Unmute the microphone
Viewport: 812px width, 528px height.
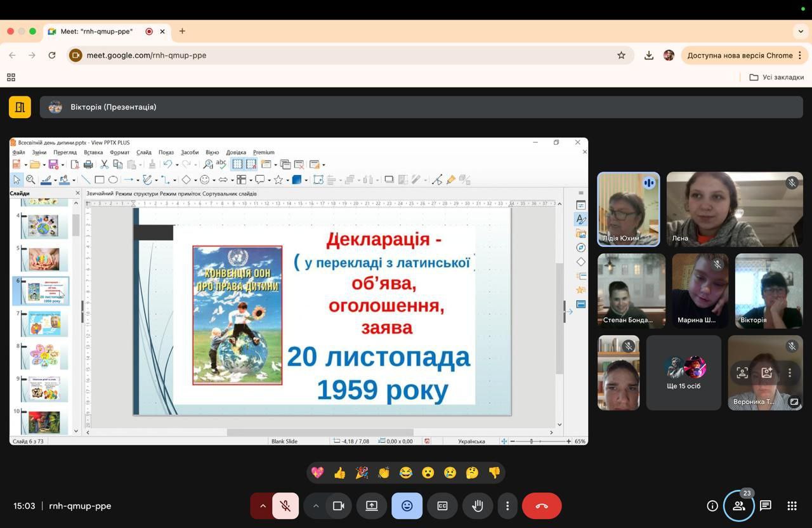point(285,506)
